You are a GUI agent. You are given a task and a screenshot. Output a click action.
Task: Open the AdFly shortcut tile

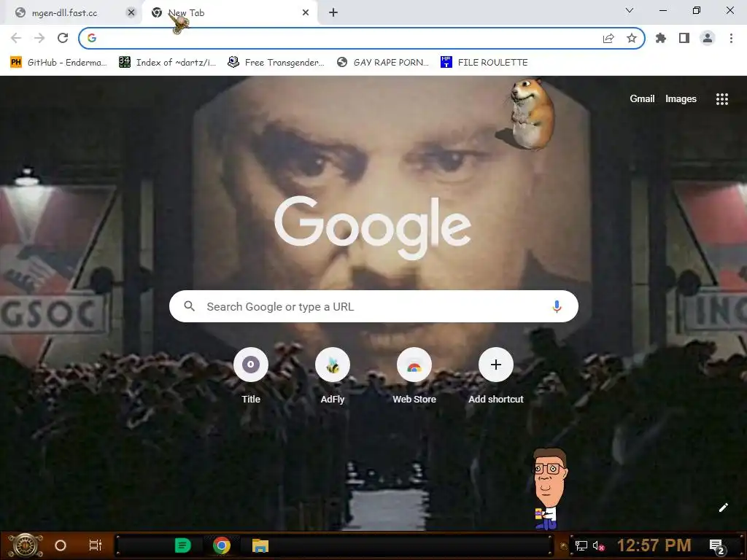point(333,376)
